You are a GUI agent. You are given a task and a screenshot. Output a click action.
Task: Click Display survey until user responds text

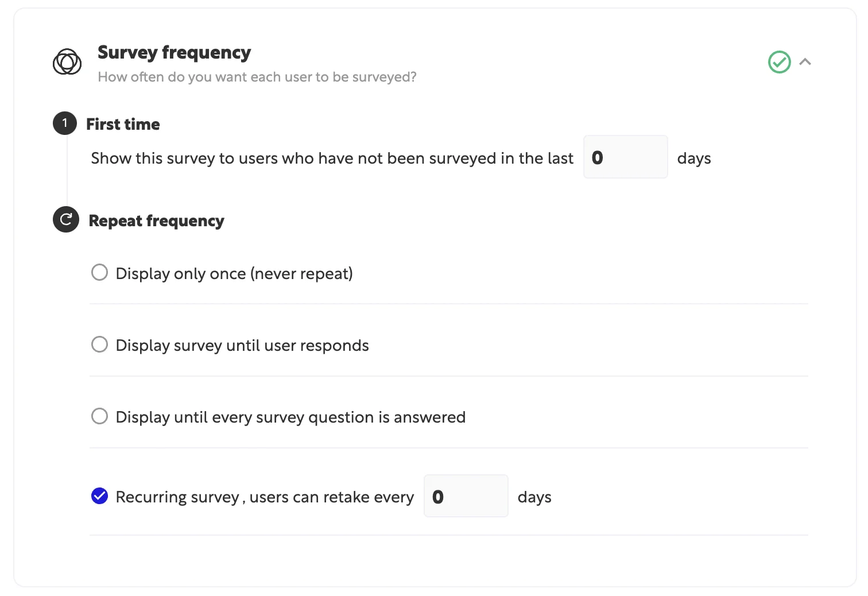pos(242,345)
